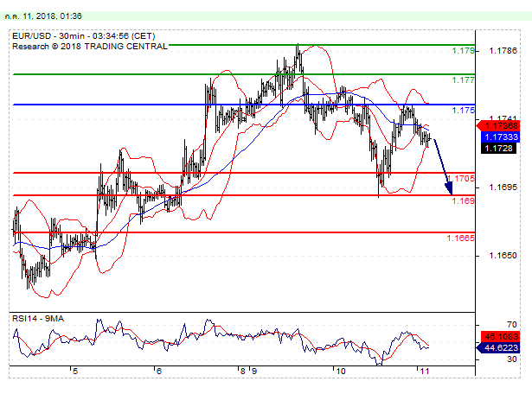Viewport: 532px width, 394px height.
Task: Click the RSI 70 level label
Action: (511, 325)
